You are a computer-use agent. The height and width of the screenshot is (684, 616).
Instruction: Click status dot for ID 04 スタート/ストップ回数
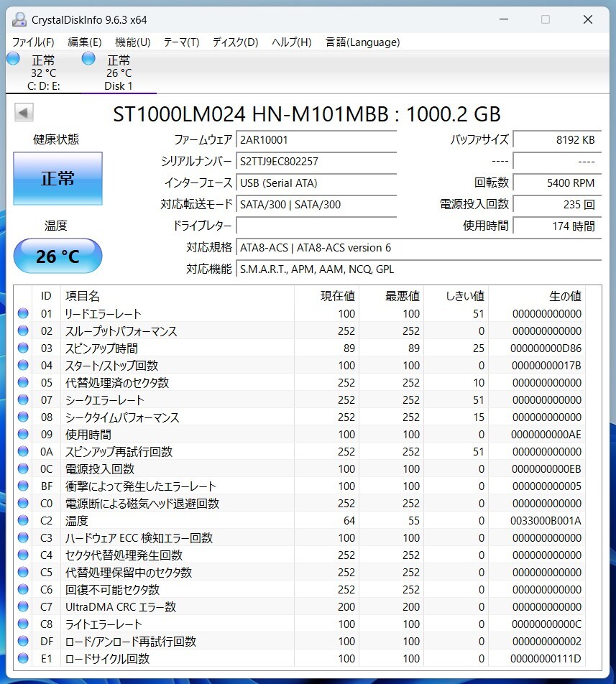pos(23,365)
